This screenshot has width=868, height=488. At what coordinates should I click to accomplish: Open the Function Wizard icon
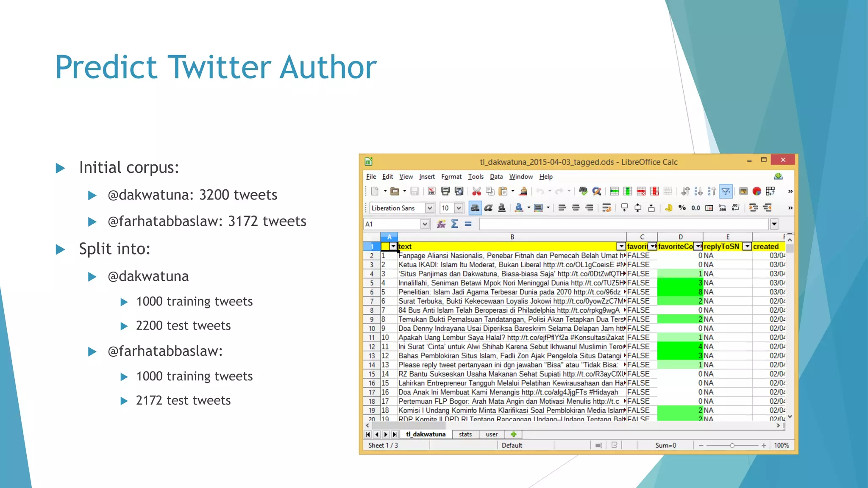pos(441,224)
